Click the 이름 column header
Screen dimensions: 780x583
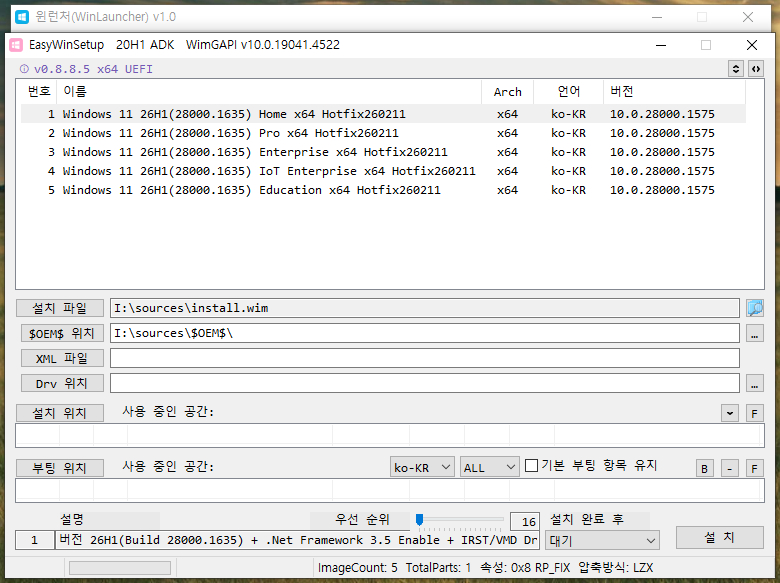coord(269,92)
